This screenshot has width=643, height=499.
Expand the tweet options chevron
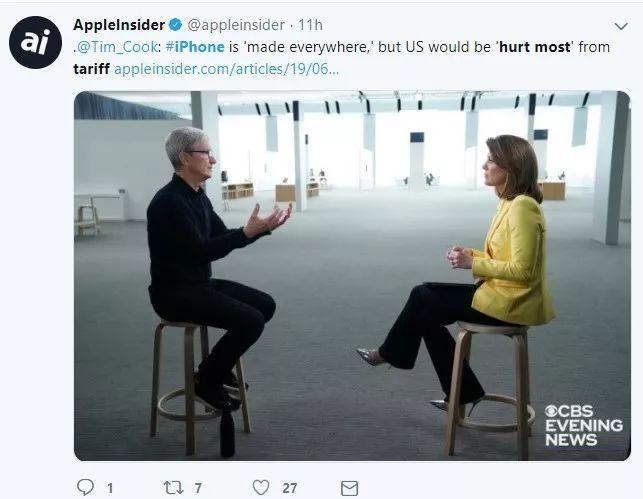621,27
